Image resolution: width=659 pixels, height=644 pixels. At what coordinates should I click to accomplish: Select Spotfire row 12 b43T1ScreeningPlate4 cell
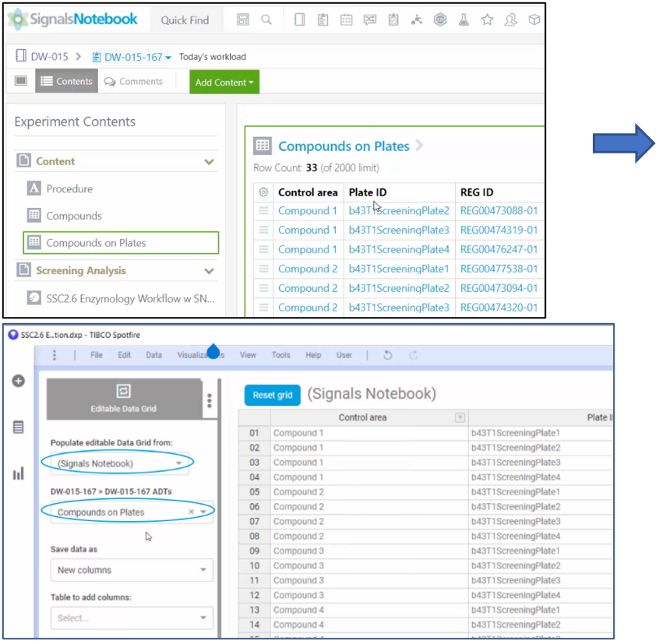click(x=541, y=595)
